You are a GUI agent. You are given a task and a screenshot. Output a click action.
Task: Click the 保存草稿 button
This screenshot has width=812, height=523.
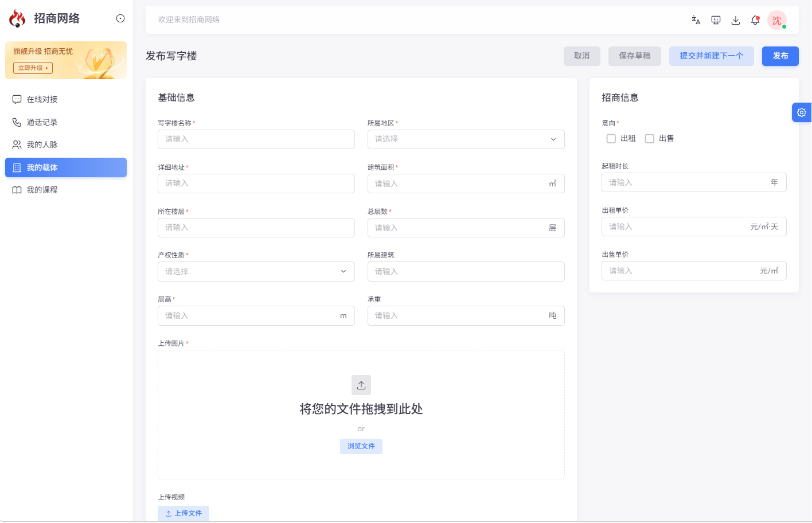(x=635, y=56)
